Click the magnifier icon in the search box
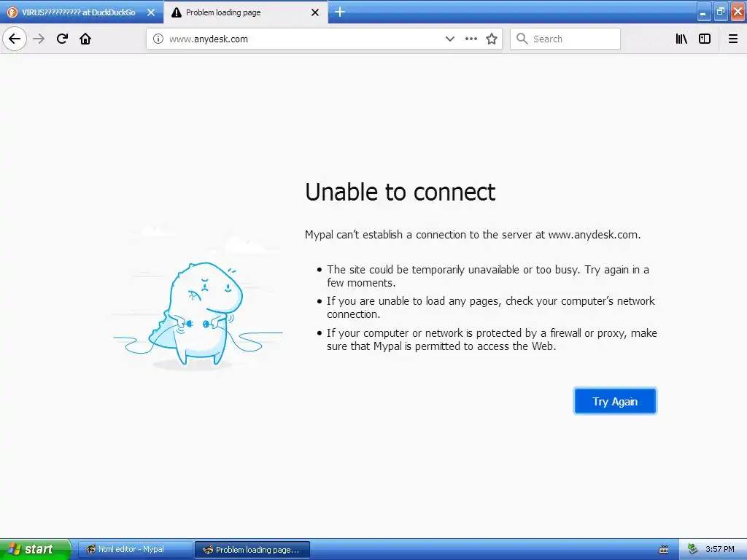Viewport: 747px width, 560px height. point(522,39)
